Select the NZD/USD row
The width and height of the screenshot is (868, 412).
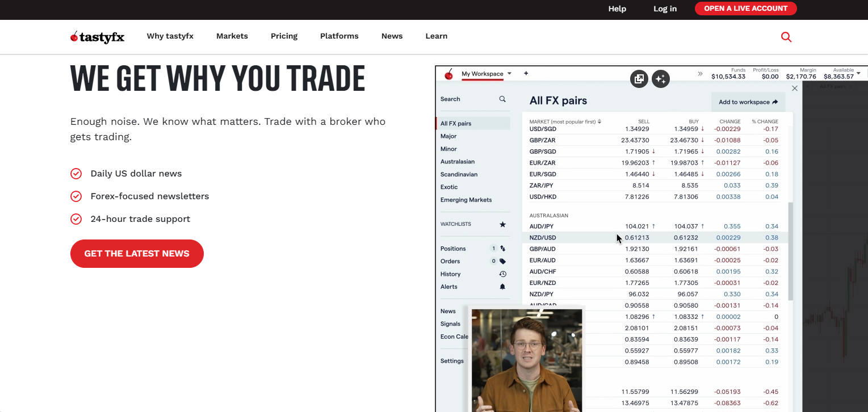click(x=654, y=238)
